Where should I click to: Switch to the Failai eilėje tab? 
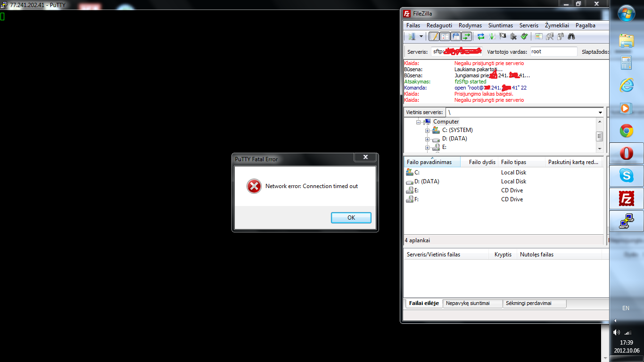(x=424, y=303)
